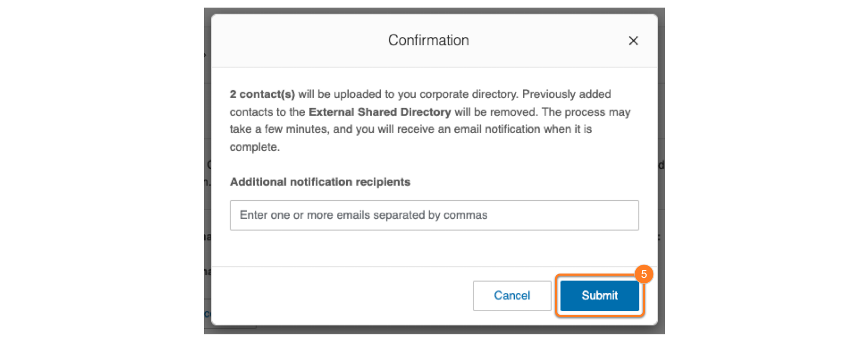Focus the additional notification emails field

(434, 215)
